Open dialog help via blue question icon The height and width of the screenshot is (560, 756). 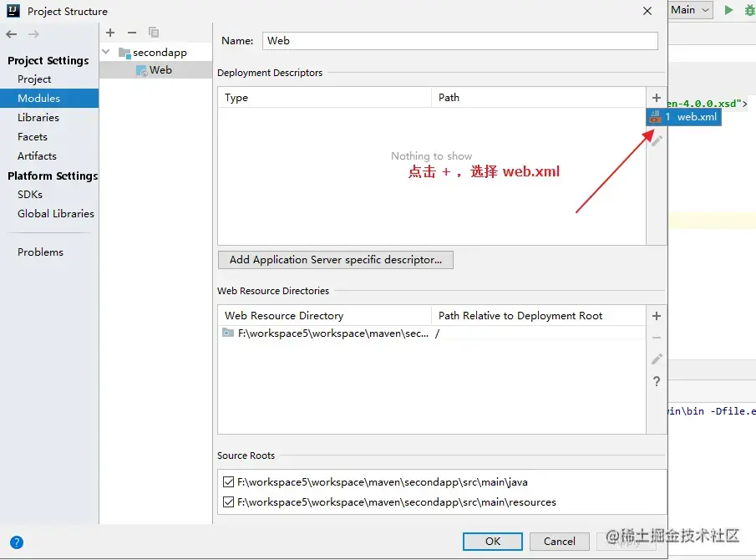pyautogui.click(x=17, y=542)
